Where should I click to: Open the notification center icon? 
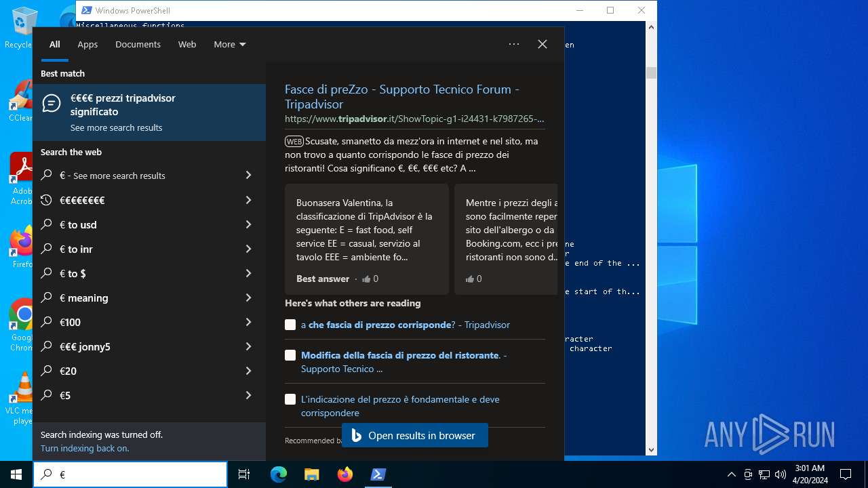point(846,474)
